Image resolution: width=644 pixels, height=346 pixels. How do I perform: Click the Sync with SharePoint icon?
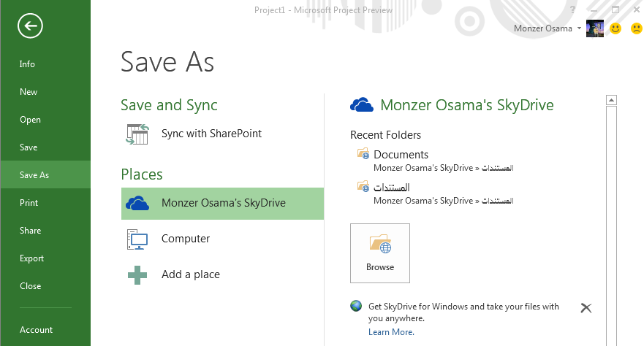click(x=137, y=134)
